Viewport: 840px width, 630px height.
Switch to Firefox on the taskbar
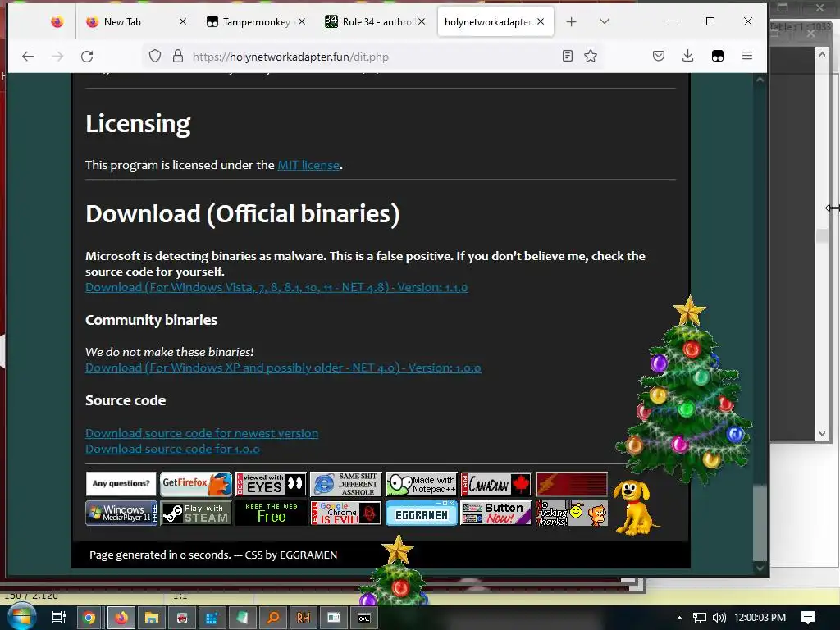[121, 618]
